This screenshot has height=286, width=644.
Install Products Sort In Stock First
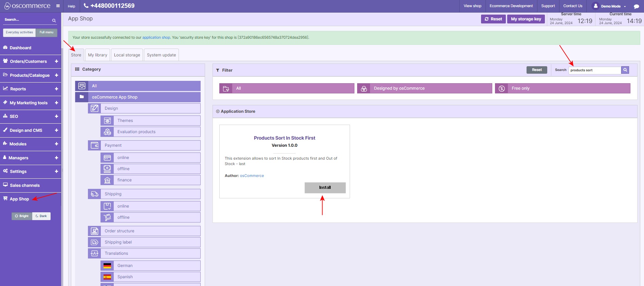[x=325, y=187]
